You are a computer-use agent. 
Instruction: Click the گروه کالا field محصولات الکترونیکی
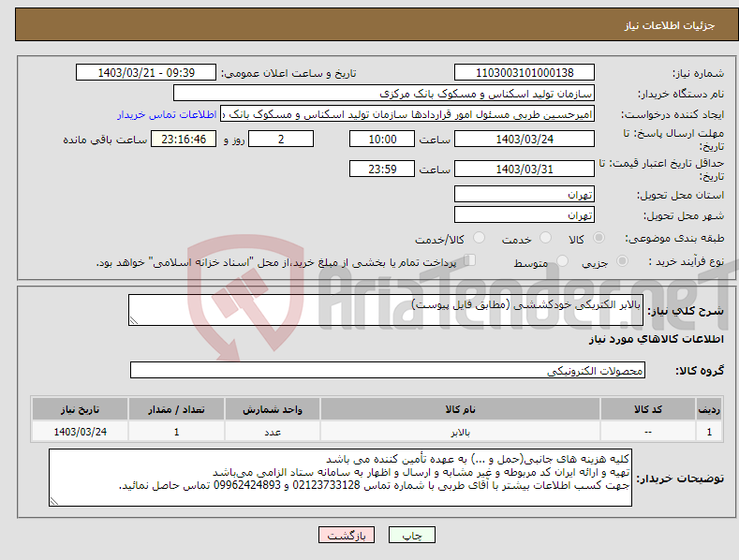point(388,371)
